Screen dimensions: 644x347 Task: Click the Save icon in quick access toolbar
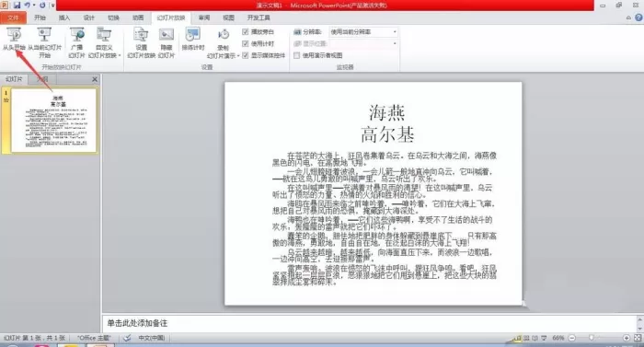17,6
